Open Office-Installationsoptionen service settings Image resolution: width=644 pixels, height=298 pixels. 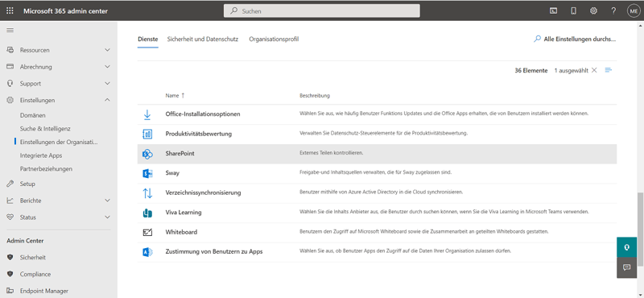point(203,114)
